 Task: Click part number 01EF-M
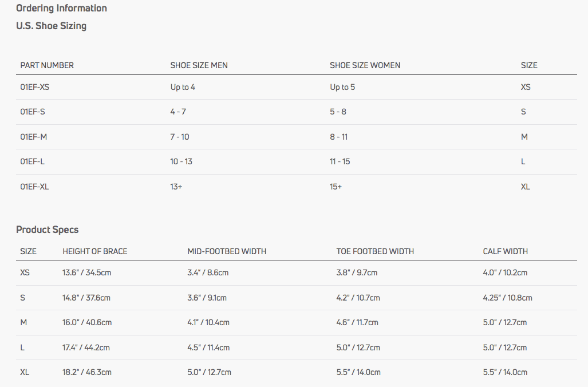click(x=33, y=137)
